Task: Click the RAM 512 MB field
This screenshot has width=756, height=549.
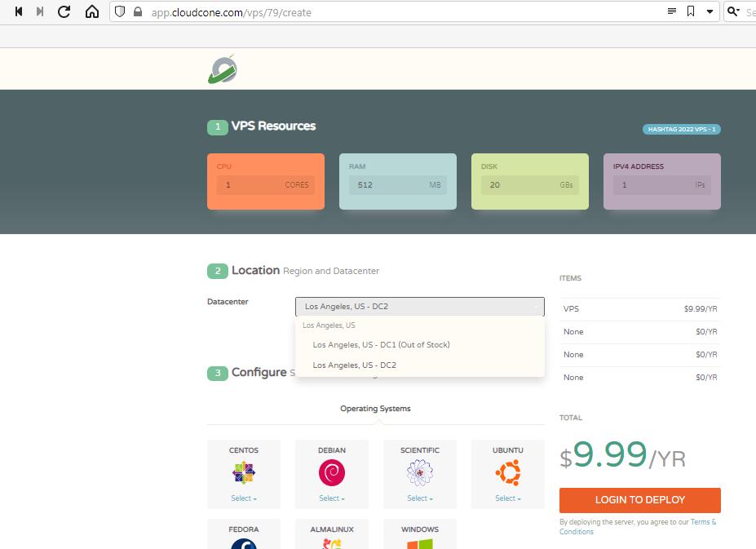Action: click(x=398, y=185)
